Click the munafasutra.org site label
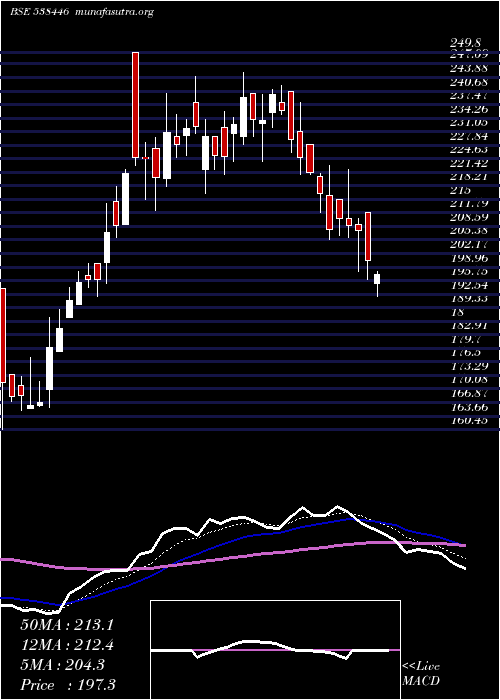Image resolution: width=500 pixels, height=700 pixels. (115, 12)
